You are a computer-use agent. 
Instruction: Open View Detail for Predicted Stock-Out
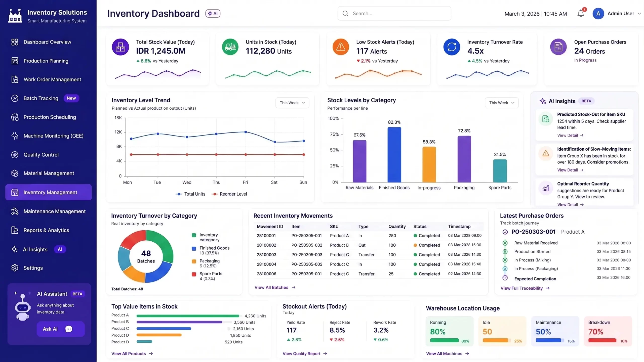click(570, 135)
